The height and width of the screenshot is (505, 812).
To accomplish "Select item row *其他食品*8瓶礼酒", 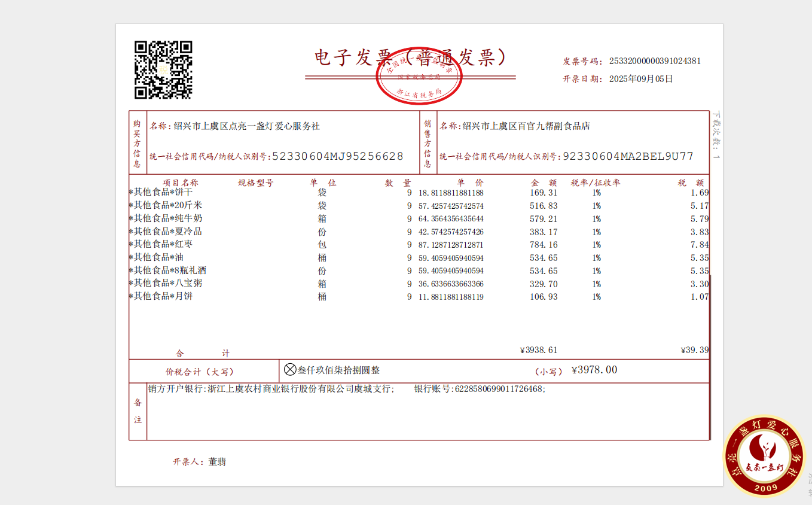I will (419, 270).
